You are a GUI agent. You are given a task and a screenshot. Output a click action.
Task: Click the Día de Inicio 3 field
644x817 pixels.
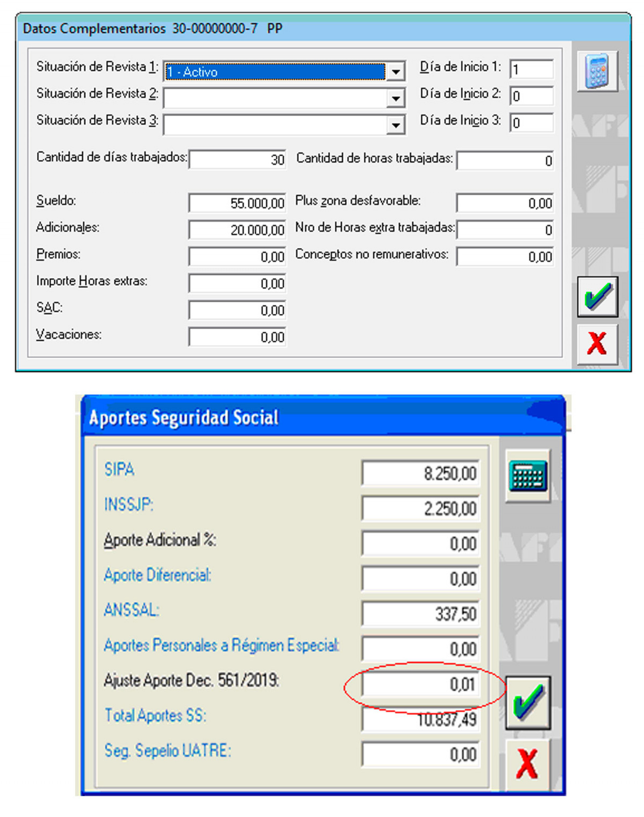point(531,122)
